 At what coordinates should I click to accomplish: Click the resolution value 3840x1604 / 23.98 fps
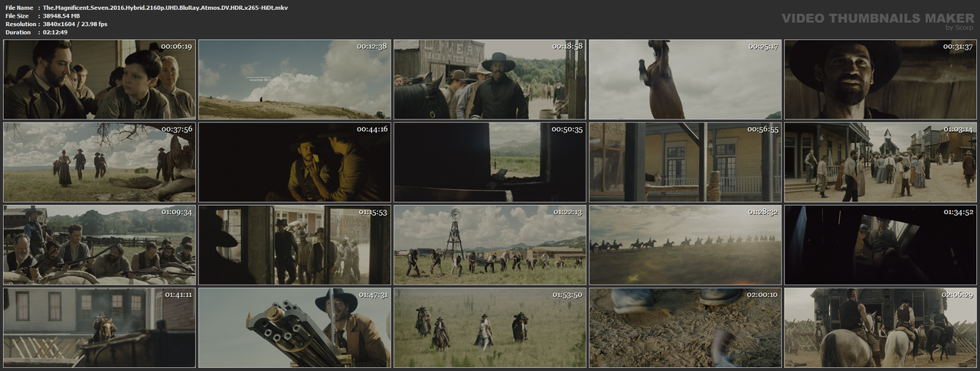tap(75, 24)
